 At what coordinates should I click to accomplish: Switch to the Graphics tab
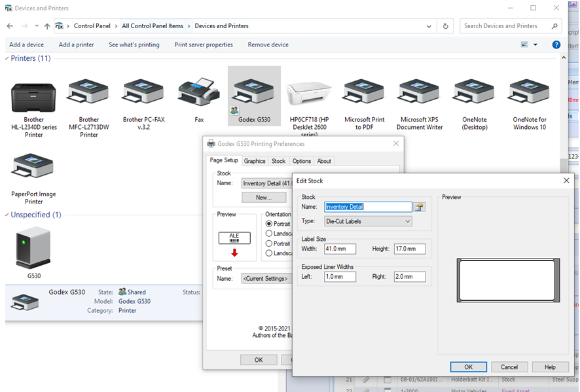(255, 161)
